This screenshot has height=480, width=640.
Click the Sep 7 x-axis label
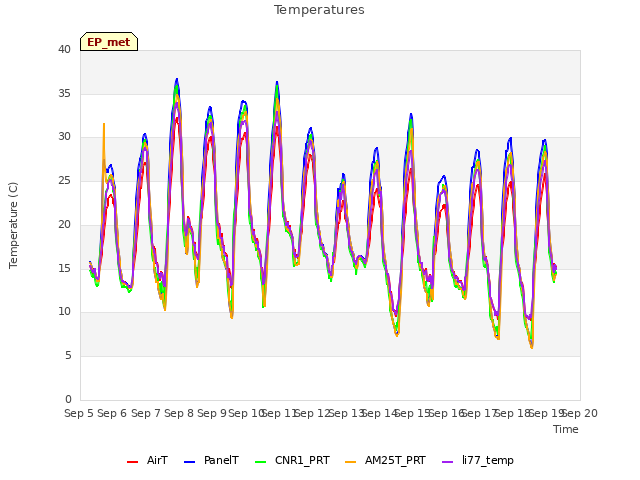pos(146,413)
